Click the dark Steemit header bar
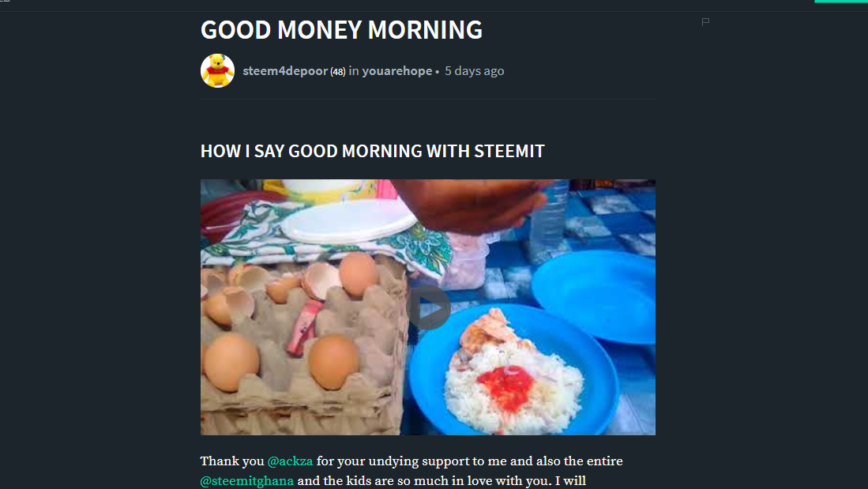The height and width of the screenshot is (489, 868). (434, 6)
